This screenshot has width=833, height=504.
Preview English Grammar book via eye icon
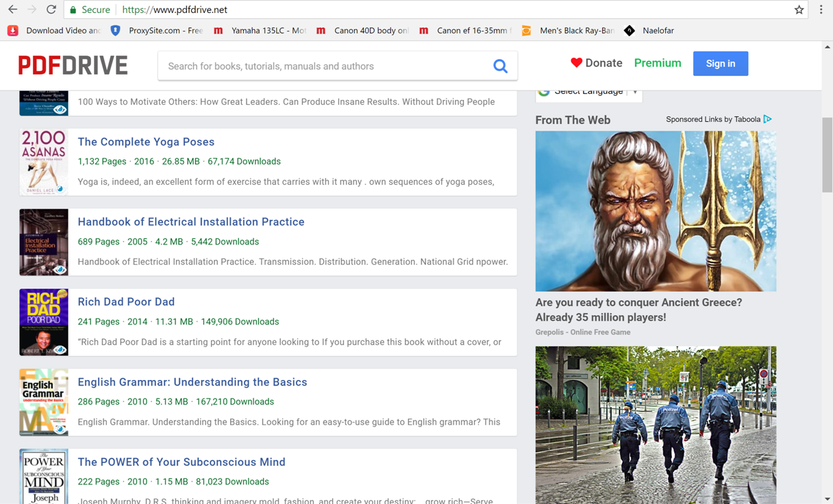coord(60,429)
